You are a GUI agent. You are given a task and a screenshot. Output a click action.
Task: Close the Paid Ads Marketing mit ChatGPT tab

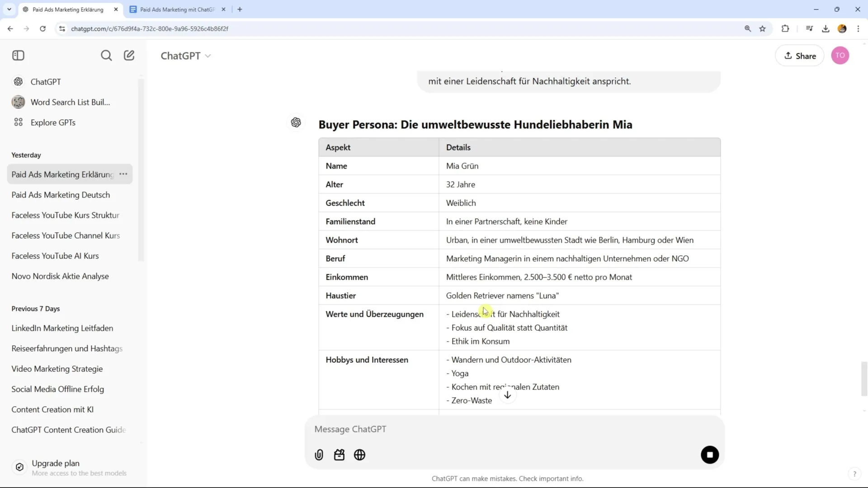click(223, 9)
